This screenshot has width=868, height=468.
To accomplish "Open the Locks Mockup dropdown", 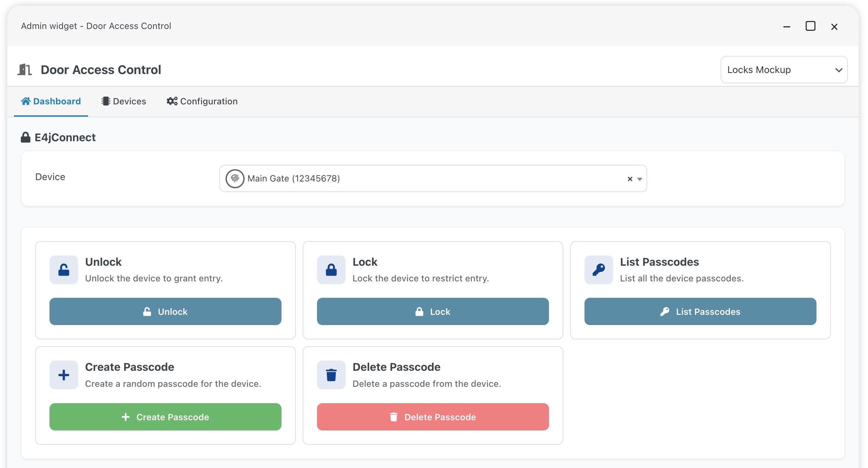I will point(783,70).
